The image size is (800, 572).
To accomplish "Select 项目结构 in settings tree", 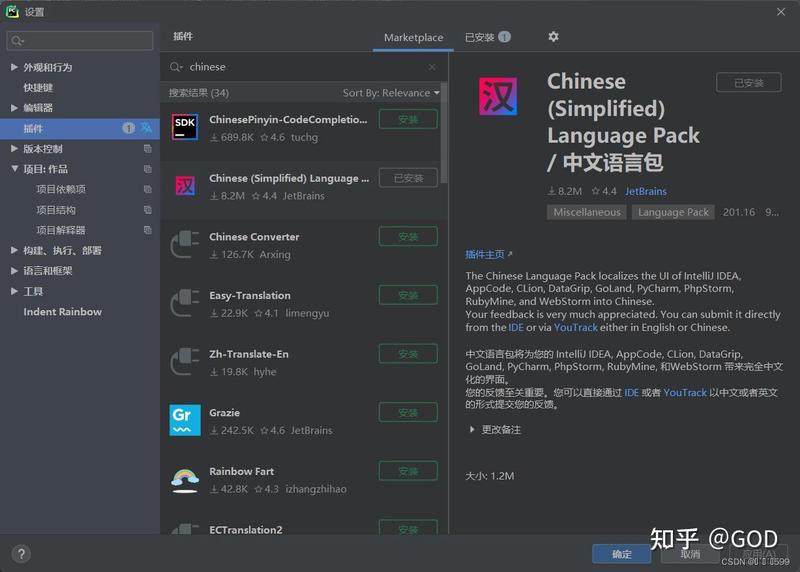I will [56, 210].
